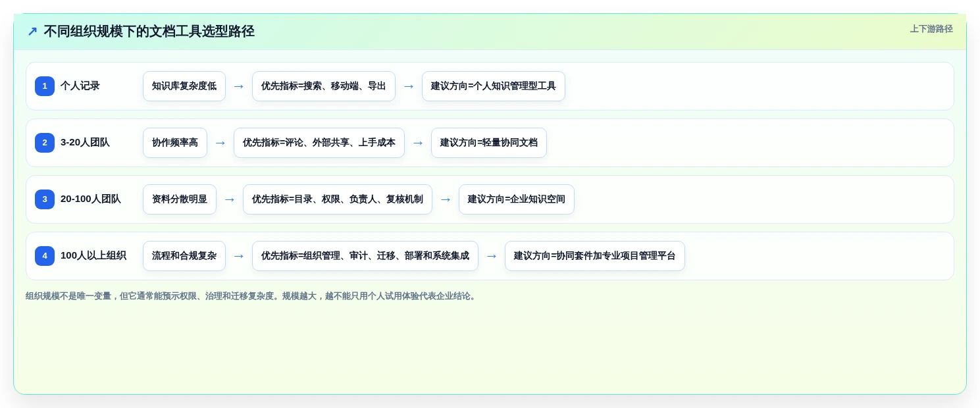The image size is (980, 408).
Task: Click the 优先指标=组织管理、审计、迁移、部署和系统集成 chip
Action: (365, 256)
